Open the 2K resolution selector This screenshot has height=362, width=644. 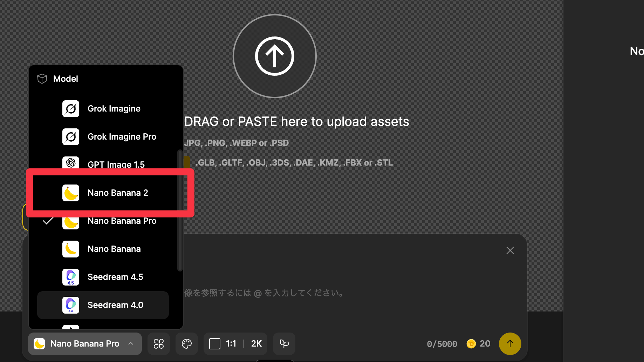click(256, 344)
